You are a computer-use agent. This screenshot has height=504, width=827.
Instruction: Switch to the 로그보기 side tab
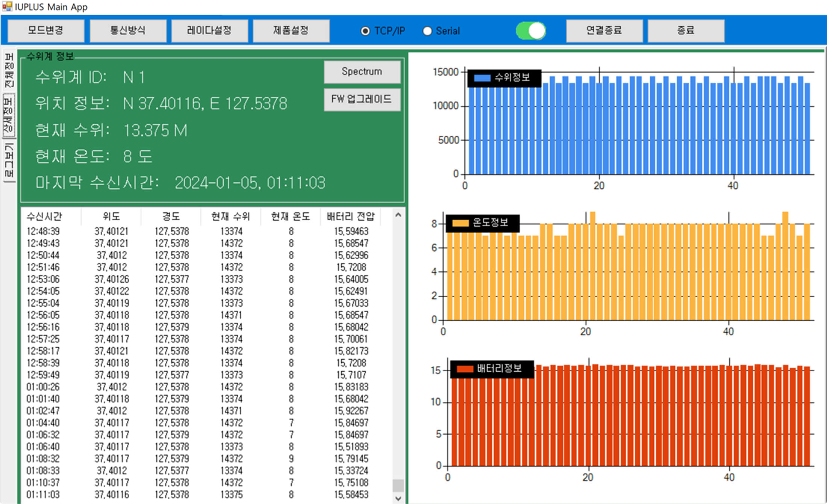pos(9,160)
